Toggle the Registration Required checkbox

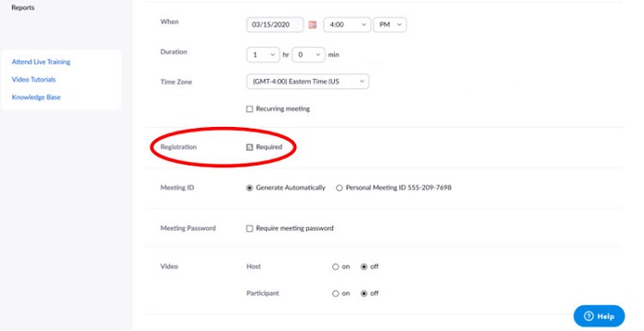[249, 147]
